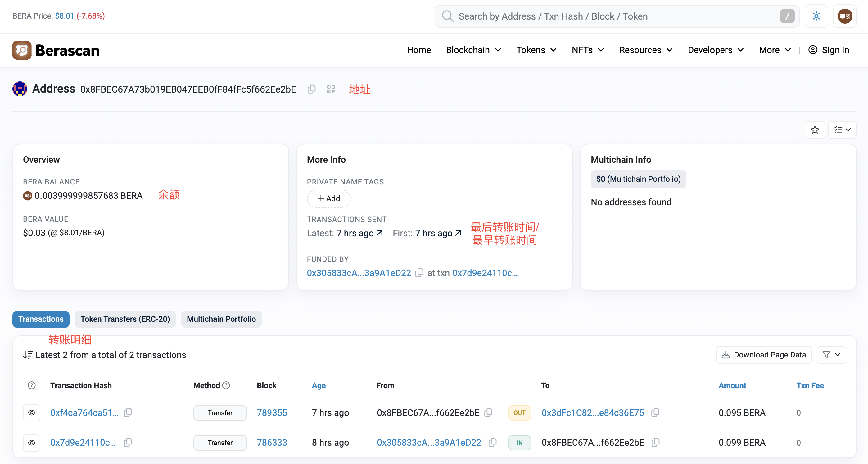Expand the transactions filter dropdown

(x=831, y=355)
